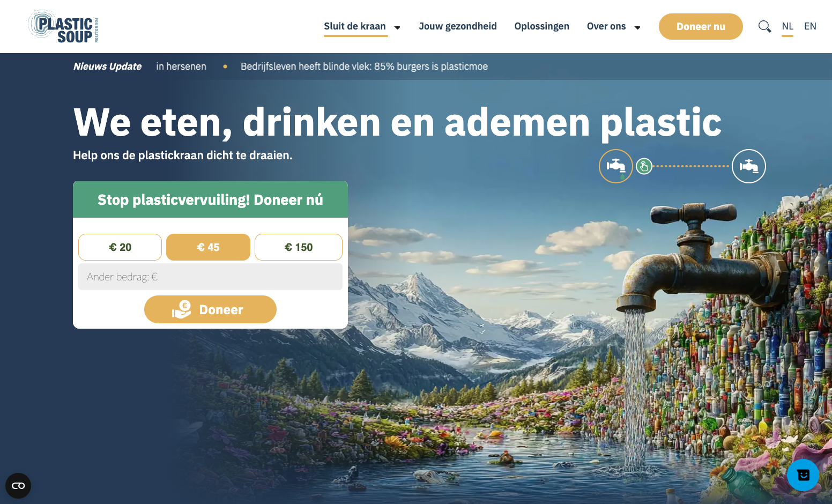Switch language to EN
Screen dimensions: 832x504
(x=810, y=26)
